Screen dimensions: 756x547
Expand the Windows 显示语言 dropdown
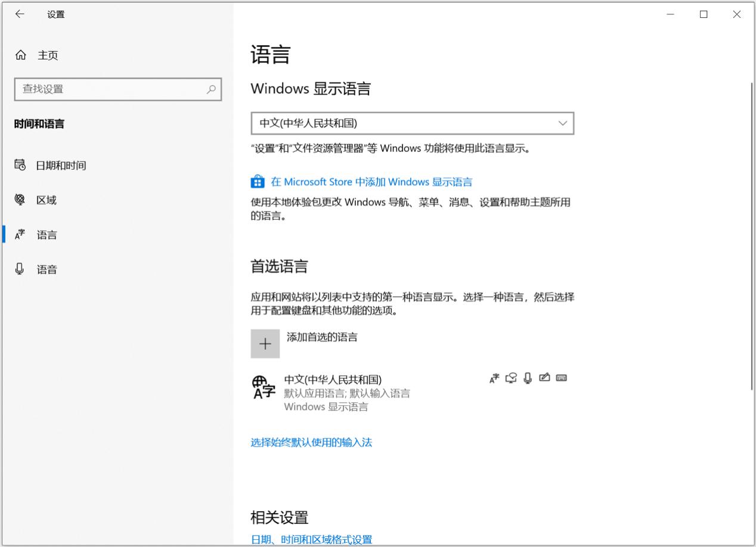pos(412,123)
